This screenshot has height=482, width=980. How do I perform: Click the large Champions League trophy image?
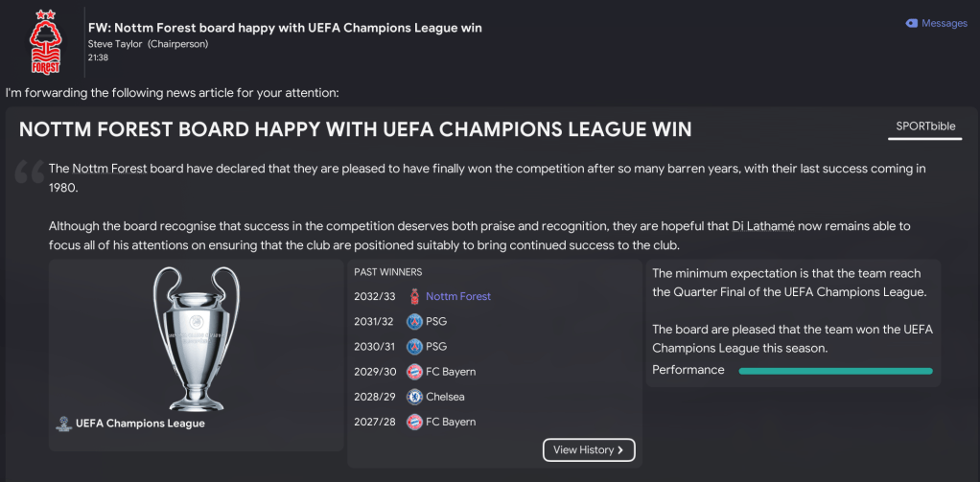[196, 335]
